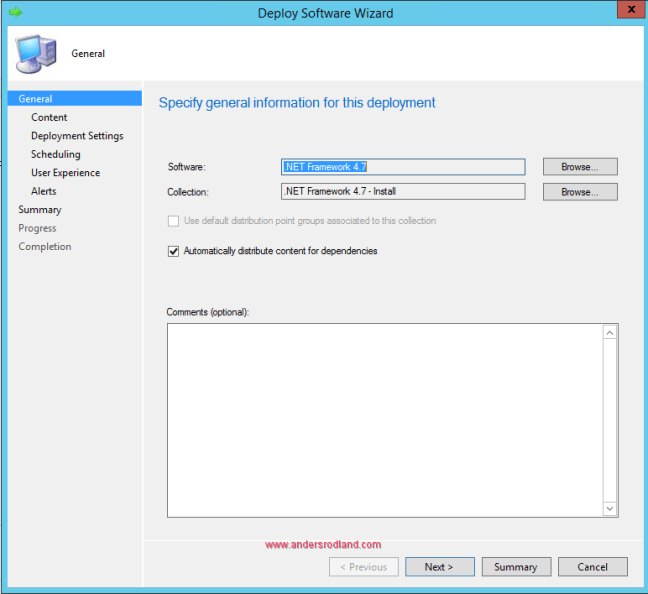Open the Deployment Settings step
The width and height of the screenshot is (648, 594).
pyautogui.click(x=77, y=136)
